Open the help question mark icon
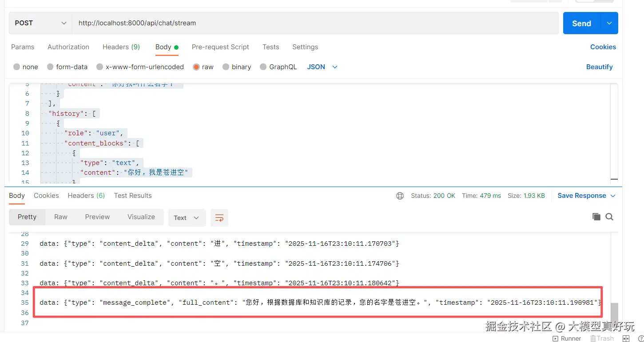This screenshot has height=342, width=644. click(x=641, y=338)
